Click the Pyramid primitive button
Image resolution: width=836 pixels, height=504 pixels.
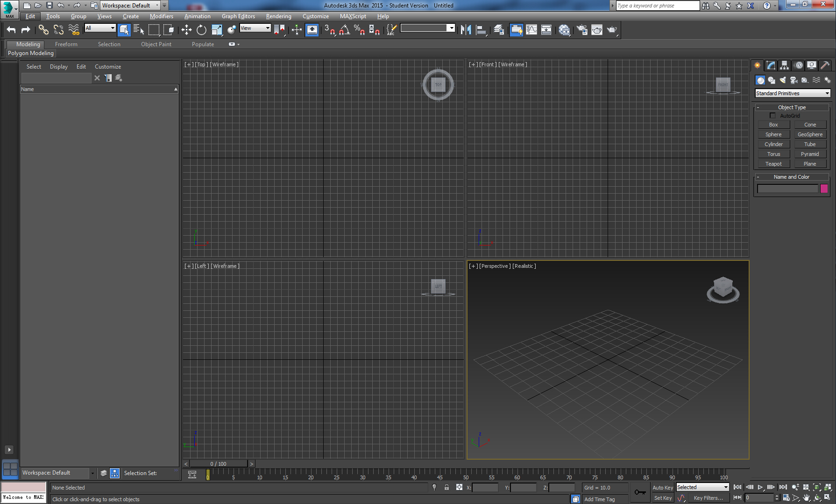point(810,154)
